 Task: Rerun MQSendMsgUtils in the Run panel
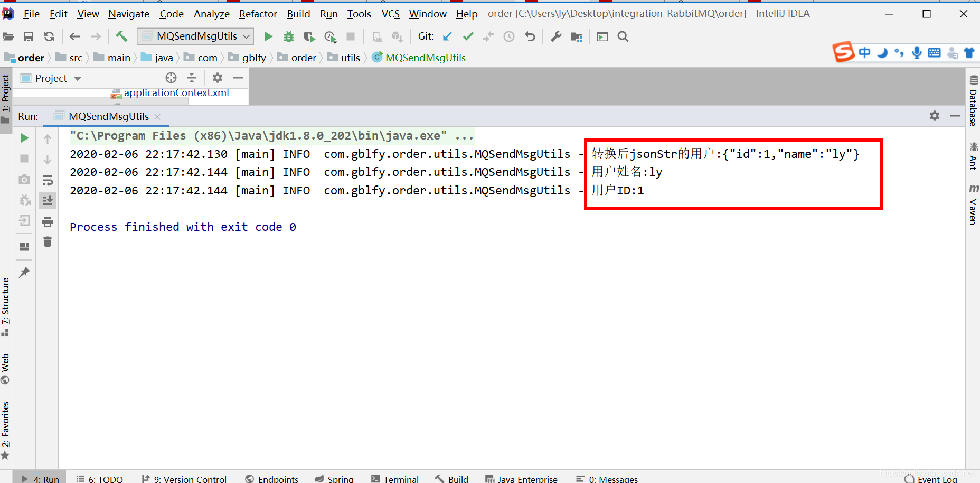tap(24, 138)
